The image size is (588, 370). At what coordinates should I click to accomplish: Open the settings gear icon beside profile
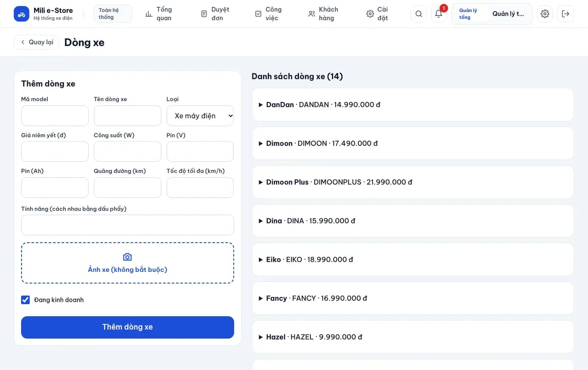click(545, 14)
